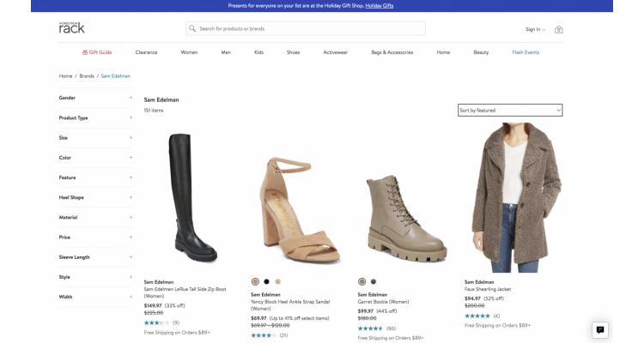The height and width of the screenshot is (343, 644).
Task: Click the 151 items count text
Action: coord(154,111)
